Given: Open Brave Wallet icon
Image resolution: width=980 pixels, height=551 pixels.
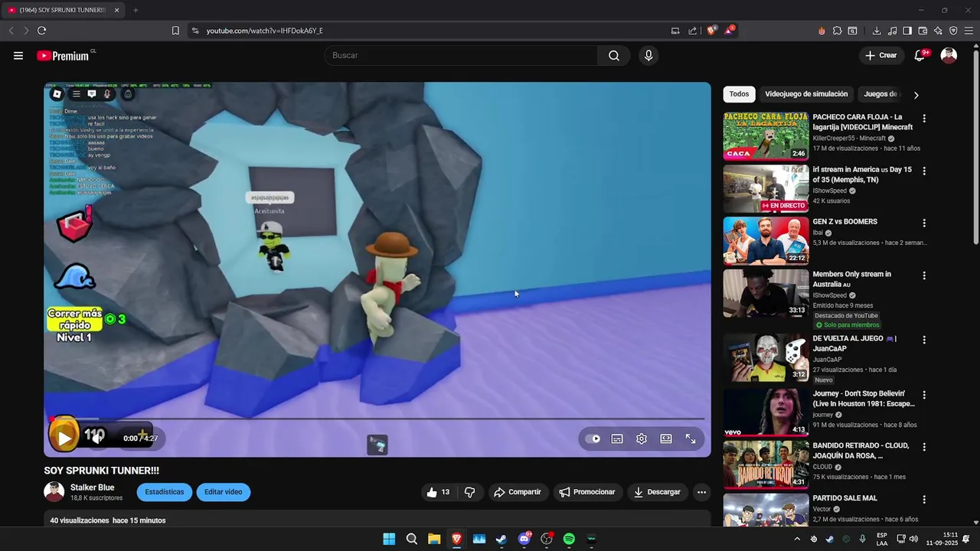Looking at the screenshot, I should 923,31.
